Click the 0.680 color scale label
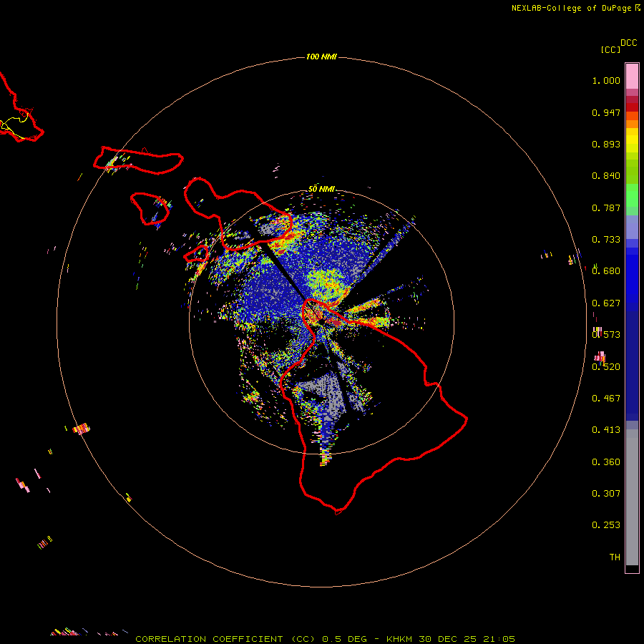Screen dimensions: 644x644 [606, 271]
